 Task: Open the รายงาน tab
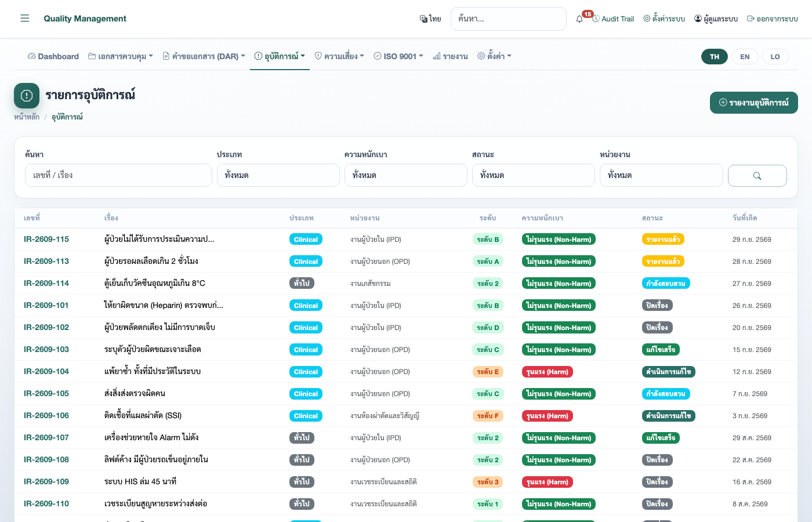pyautogui.click(x=450, y=56)
